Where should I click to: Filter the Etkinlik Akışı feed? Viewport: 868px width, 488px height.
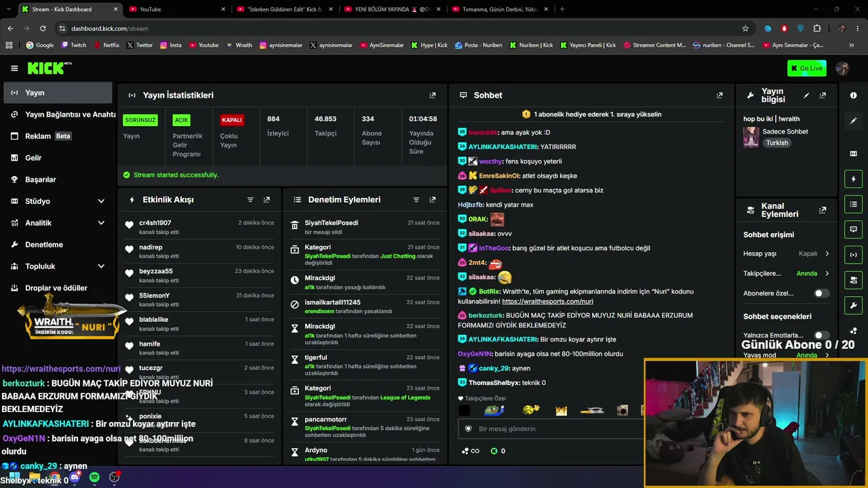(250, 200)
